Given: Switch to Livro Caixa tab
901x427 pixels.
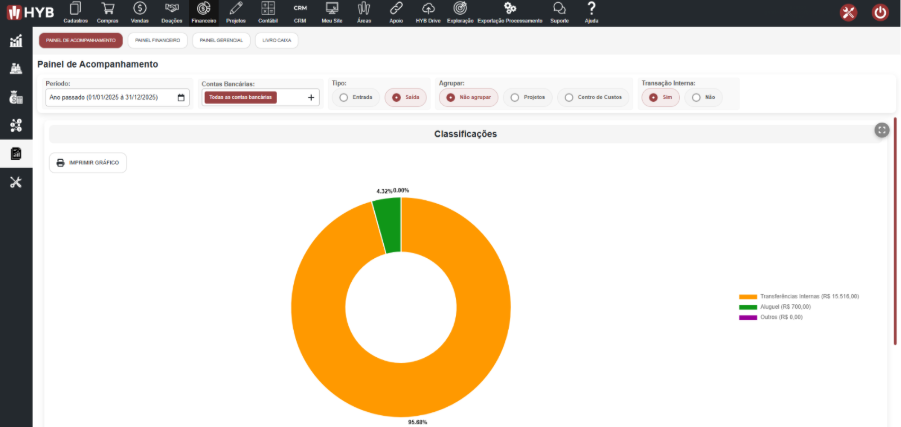Looking at the screenshot, I should (x=276, y=41).
